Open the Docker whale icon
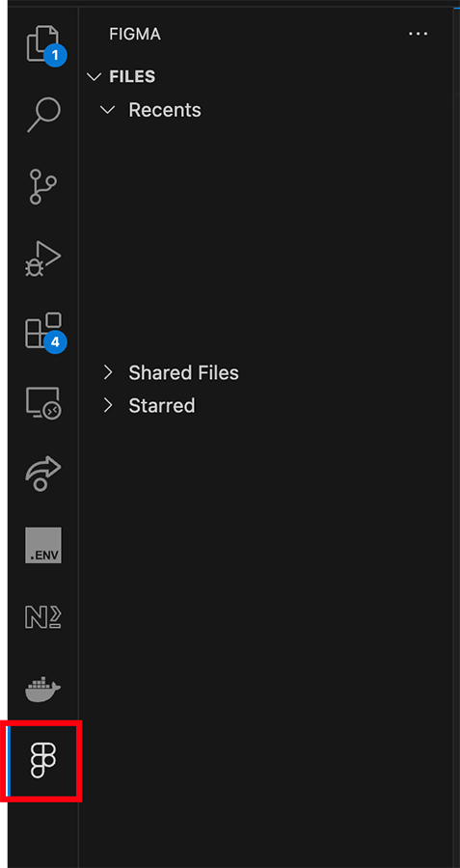The height and width of the screenshot is (868, 460). [43, 689]
